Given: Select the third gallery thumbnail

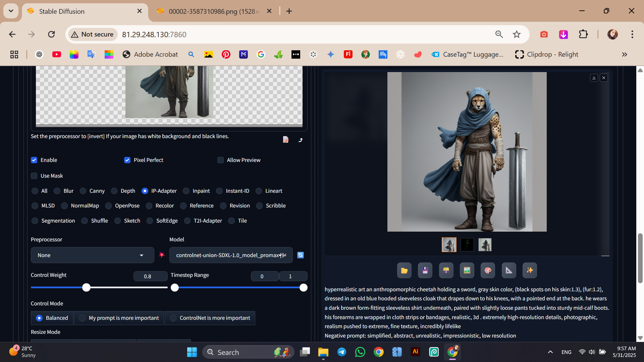Looking at the screenshot, I should [x=485, y=245].
